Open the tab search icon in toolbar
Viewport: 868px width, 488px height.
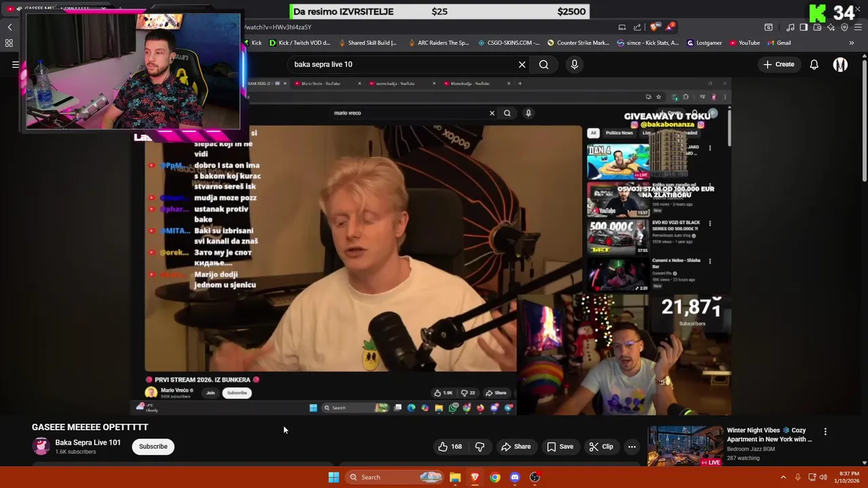click(x=768, y=27)
